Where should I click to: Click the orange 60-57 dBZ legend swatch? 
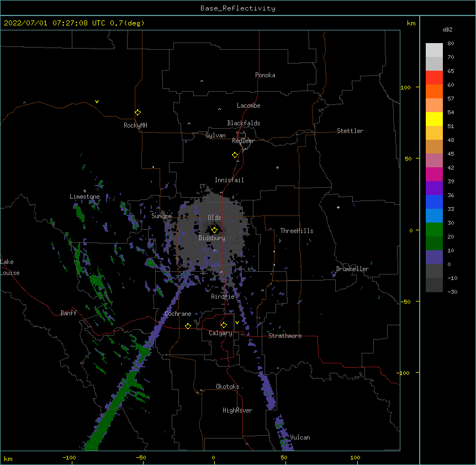click(x=434, y=91)
